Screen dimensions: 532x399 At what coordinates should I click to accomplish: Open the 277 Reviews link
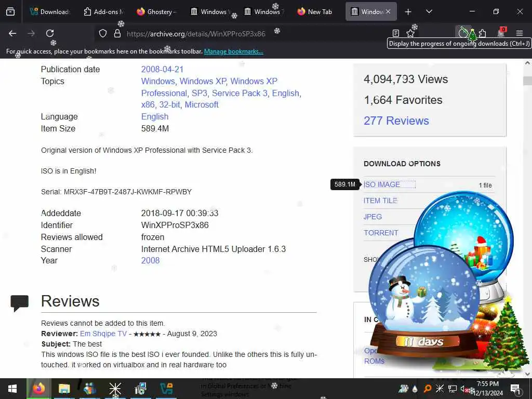[396, 121]
